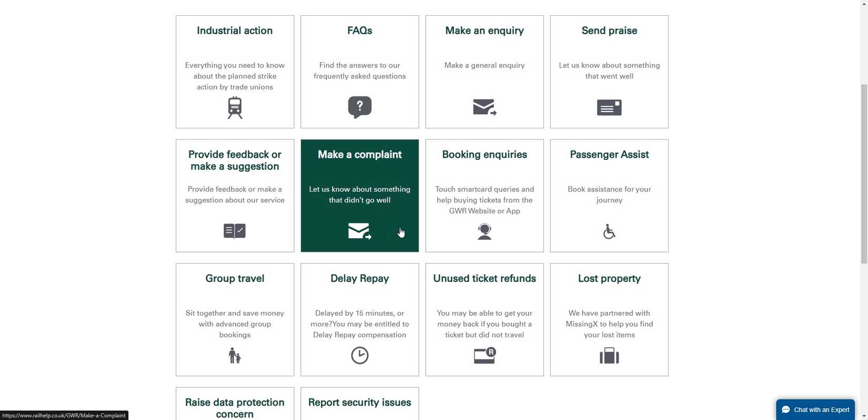Start the Chat with an Expert widget
Viewport: 868px width, 420px height.
click(815, 409)
